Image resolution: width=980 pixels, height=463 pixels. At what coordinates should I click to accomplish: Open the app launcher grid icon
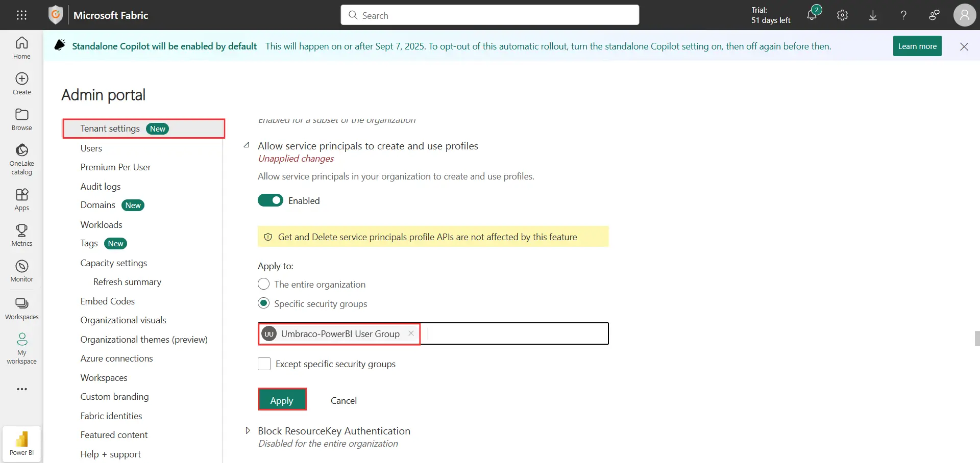click(21, 15)
